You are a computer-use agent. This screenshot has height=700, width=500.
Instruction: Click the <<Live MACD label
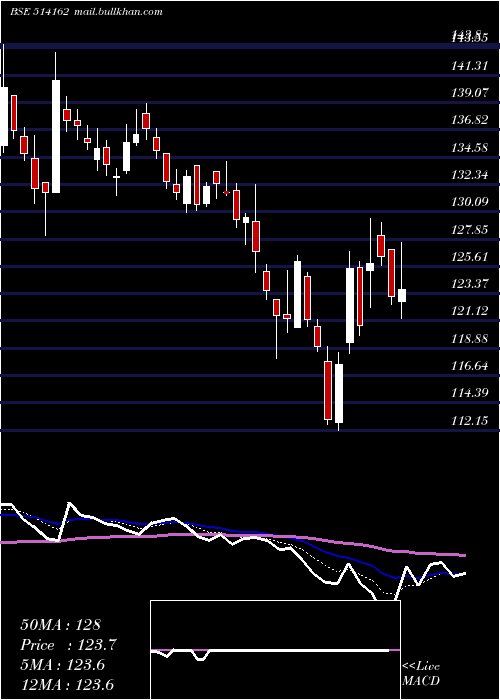[421, 674]
